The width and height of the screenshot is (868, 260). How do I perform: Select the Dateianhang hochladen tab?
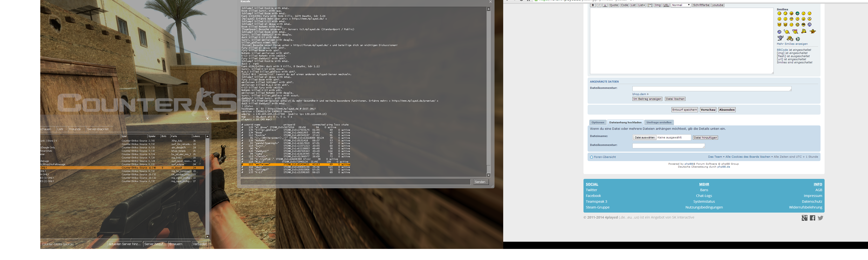(625, 123)
